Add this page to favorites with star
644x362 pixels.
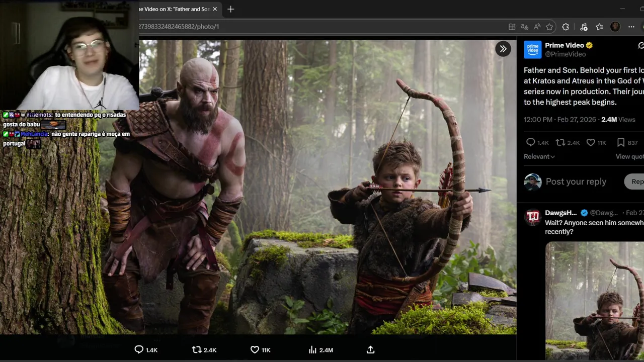pyautogui.click(x=549, y=27)
